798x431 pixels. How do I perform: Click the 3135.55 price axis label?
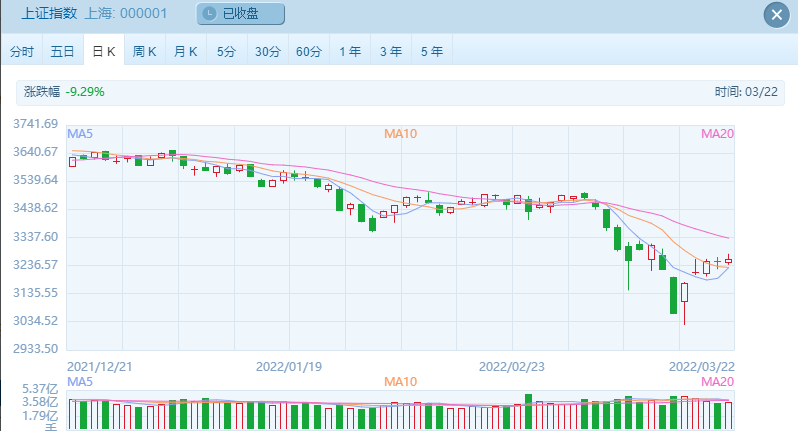point(36,293)
